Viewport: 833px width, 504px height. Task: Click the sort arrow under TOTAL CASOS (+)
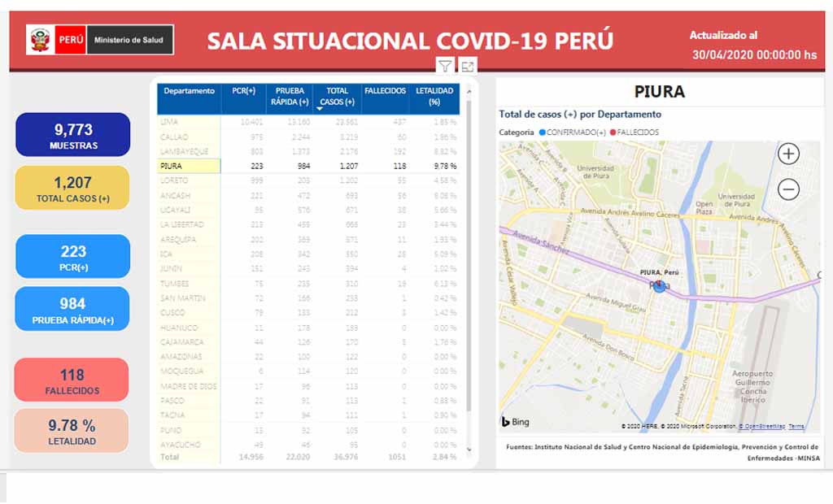pos(319,109)
